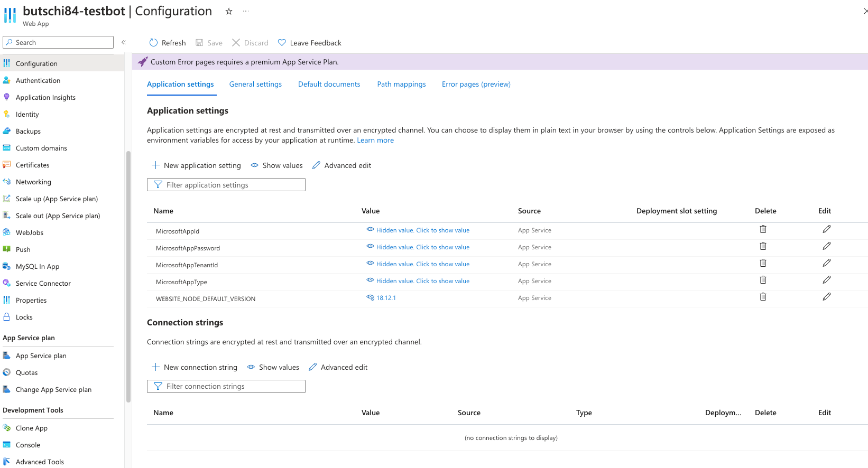Open Clone App in the sidebar

[32, 428]
